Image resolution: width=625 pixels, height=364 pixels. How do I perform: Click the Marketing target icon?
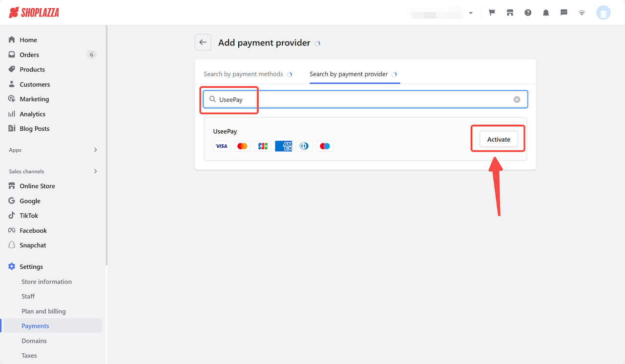(x=12, y=99)
